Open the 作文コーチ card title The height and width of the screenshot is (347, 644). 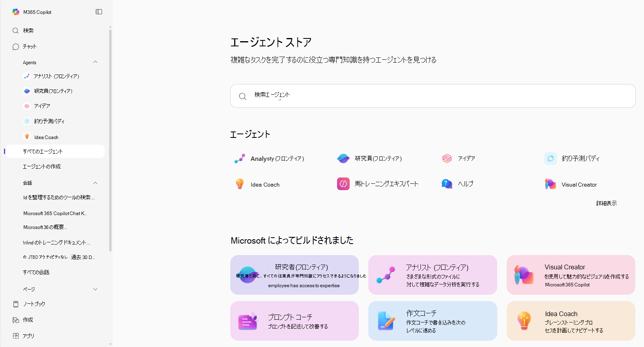(x=421, y=313)
